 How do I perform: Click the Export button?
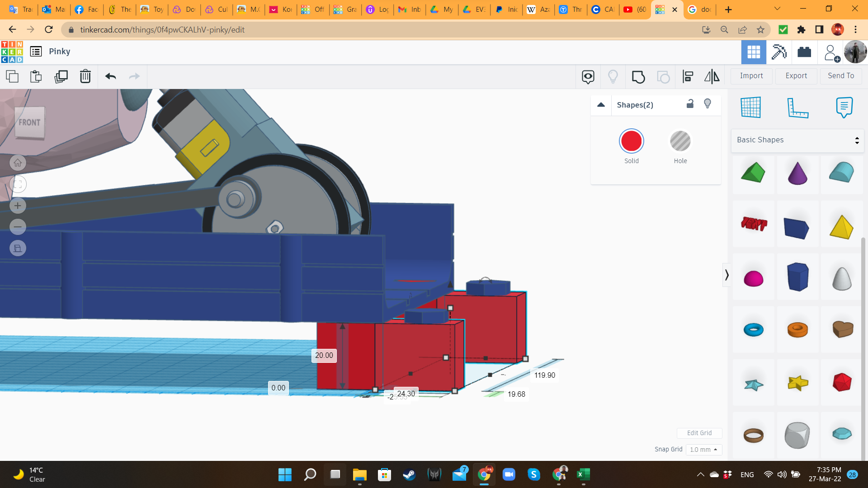click(796, 76)
